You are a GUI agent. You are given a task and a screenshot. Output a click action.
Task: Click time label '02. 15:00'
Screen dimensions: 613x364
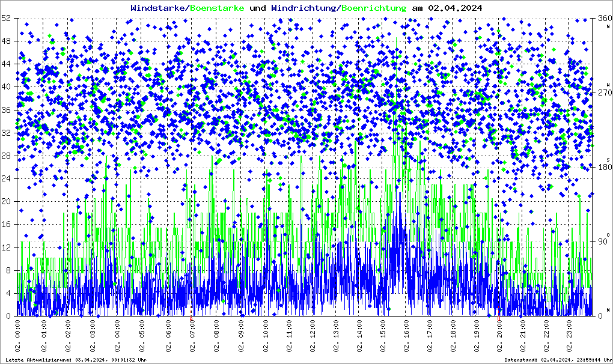coord(383,336)
